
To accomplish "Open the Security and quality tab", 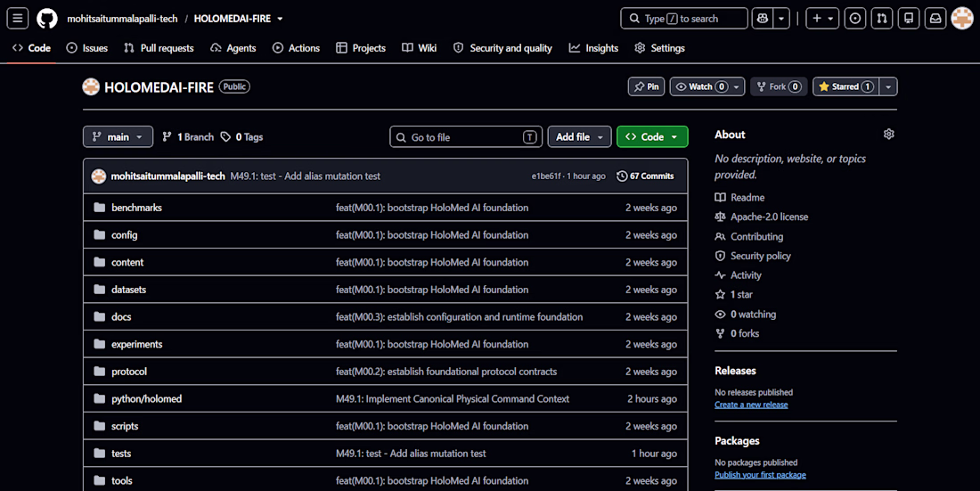I will [x=502, y=48].
